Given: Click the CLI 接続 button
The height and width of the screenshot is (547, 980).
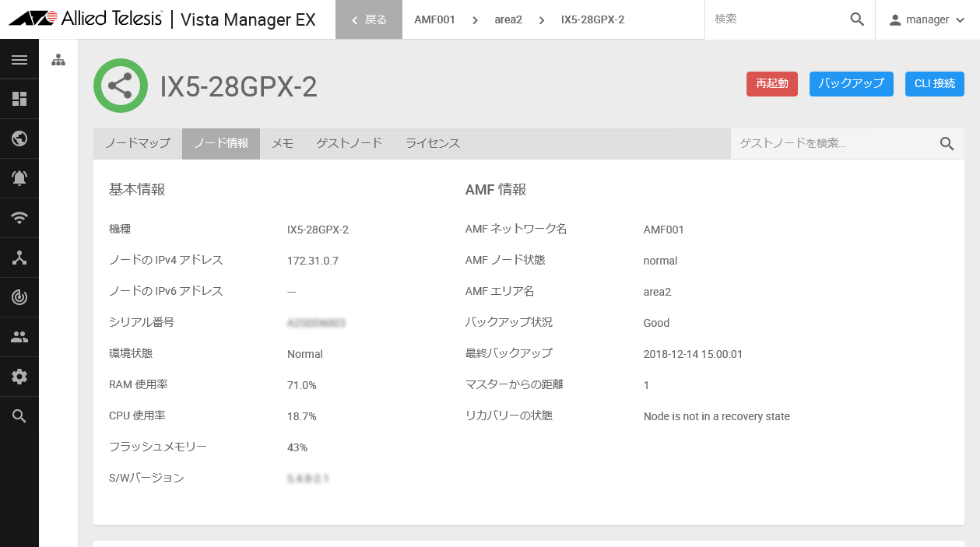Looking at the screenshot, I should 935,84.
